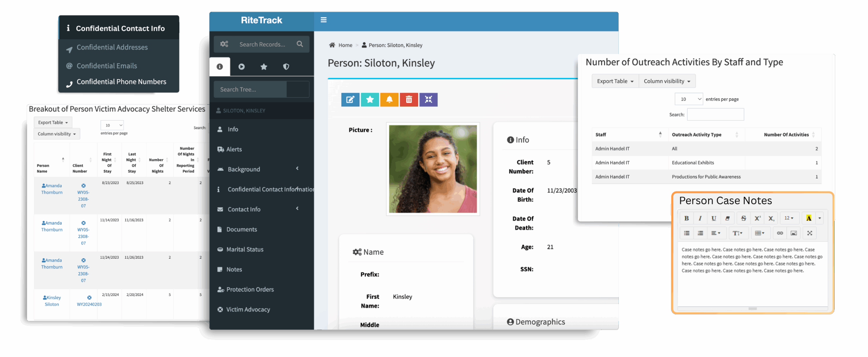Click the Search Tree input field

tap(250, 89)
